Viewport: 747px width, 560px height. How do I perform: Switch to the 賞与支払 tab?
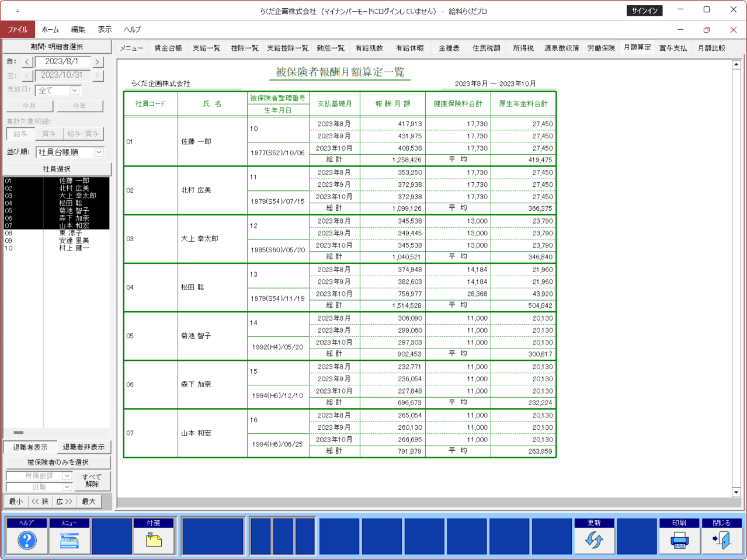pyautogui.click(x=673, y=48)
